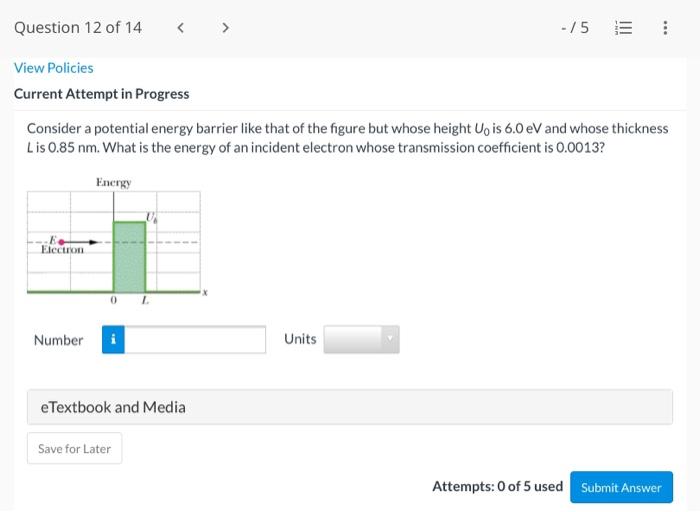Expand the eTextbook and Media section
Viewport: 700px width, 512px height.
(350, 407)
